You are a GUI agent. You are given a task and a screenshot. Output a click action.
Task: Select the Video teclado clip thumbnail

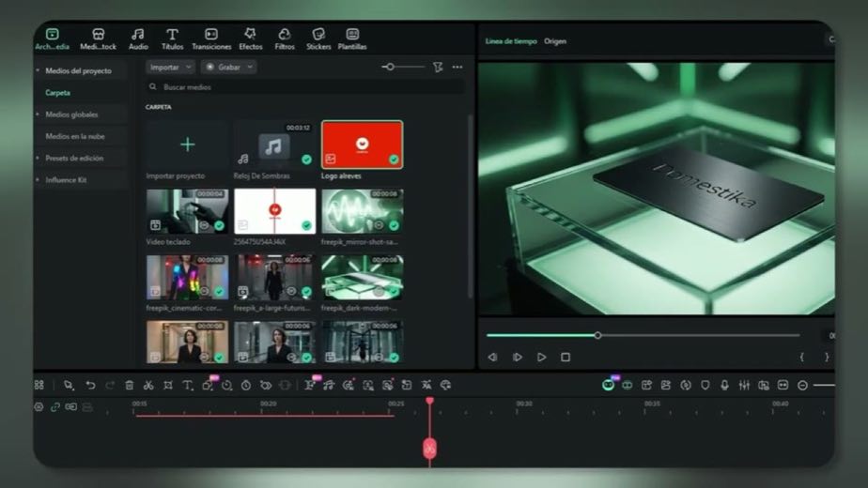click(x=188, y=211)
